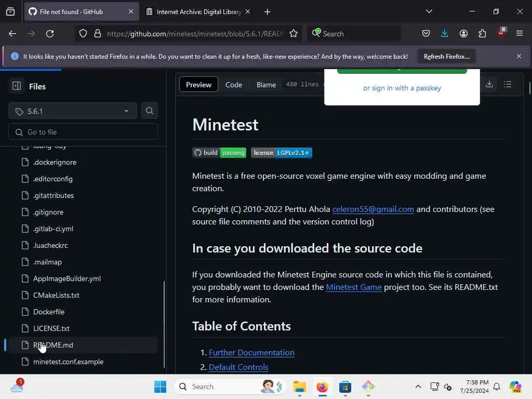
Task: Open the Minetest Game link
Action: click(x=353, y=287)
